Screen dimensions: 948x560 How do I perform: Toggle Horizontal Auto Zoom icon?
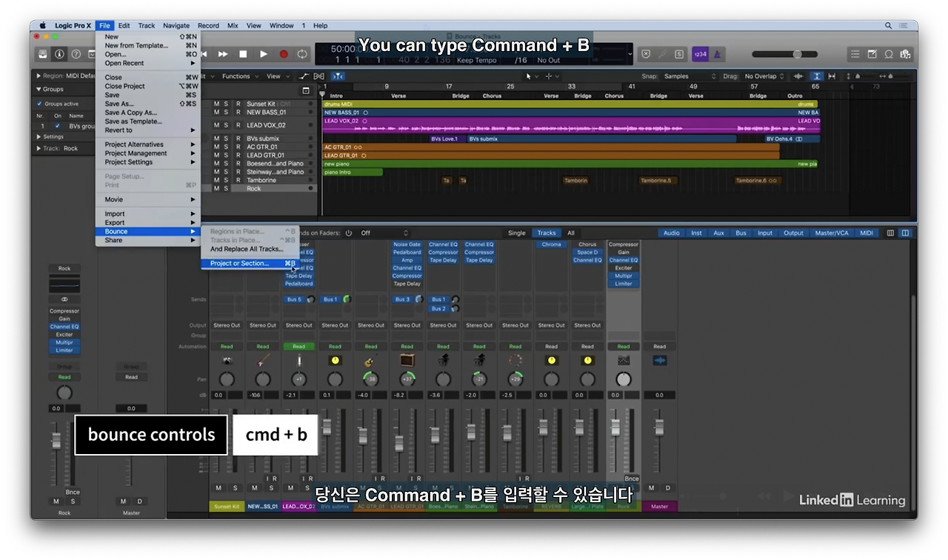pyautogui.click(x=832, y=76)
